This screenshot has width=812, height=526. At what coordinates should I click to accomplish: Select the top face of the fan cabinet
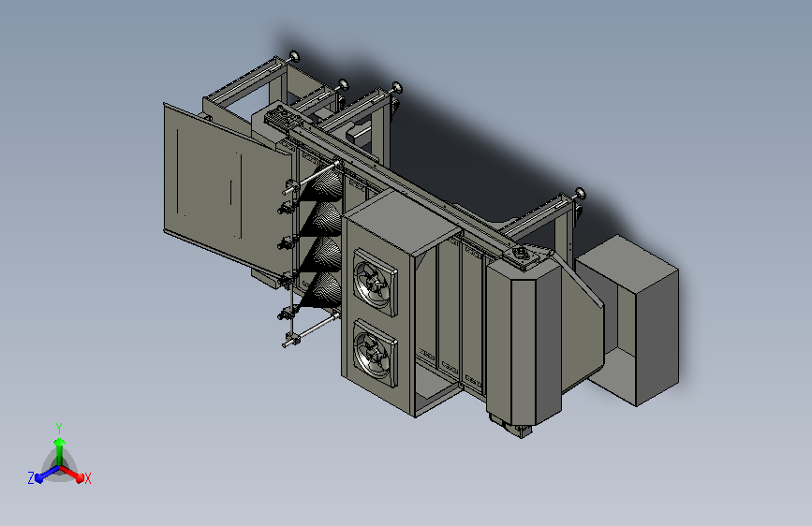tap(402, 222)
